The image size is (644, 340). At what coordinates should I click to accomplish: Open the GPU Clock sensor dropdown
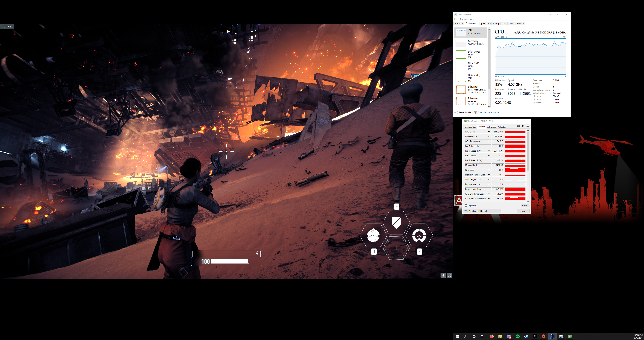click(489, 132)
